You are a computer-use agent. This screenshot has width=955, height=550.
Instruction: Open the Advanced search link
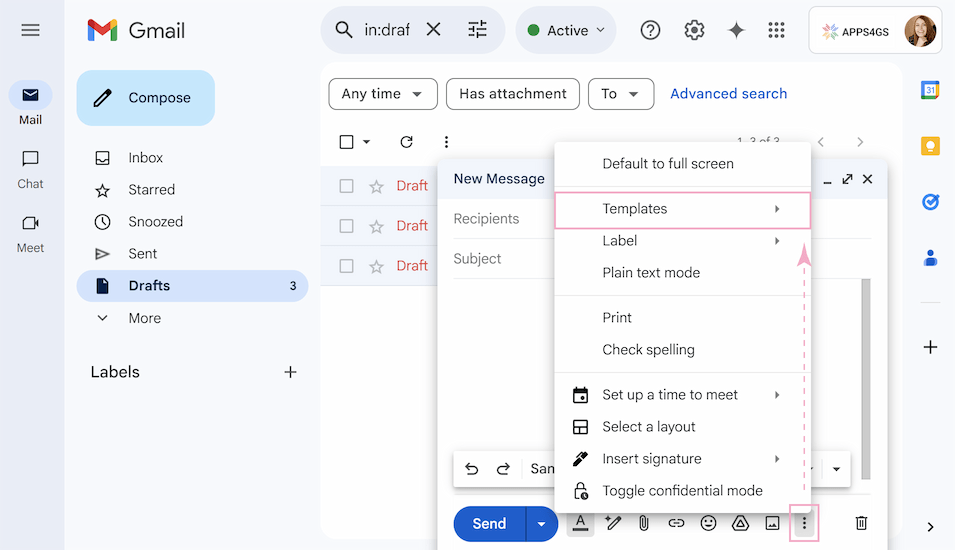728,94
